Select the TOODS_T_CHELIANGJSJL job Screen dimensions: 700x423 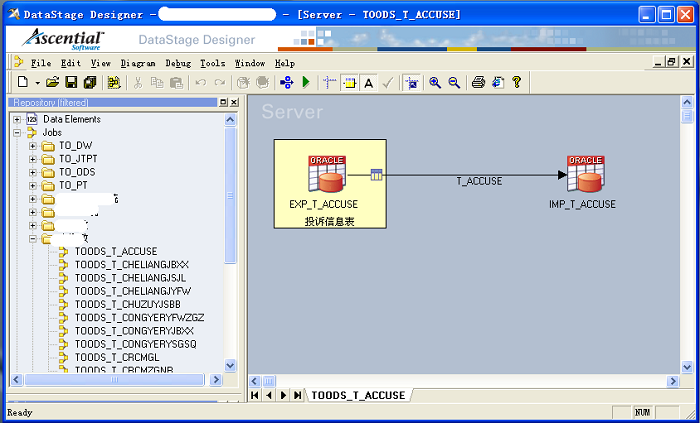click(x=130, y=278)
